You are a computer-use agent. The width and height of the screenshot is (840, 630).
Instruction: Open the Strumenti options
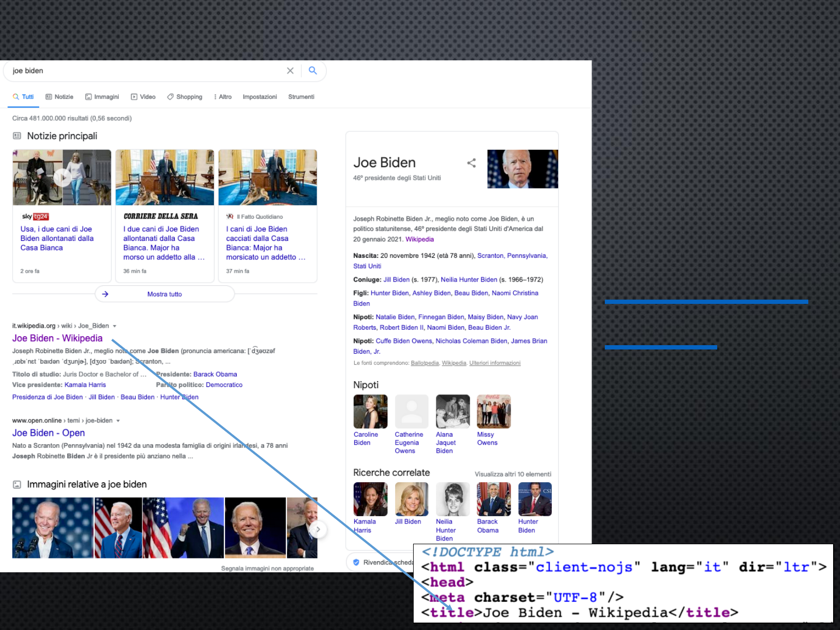pyautogui.click(x=301, y=97)
